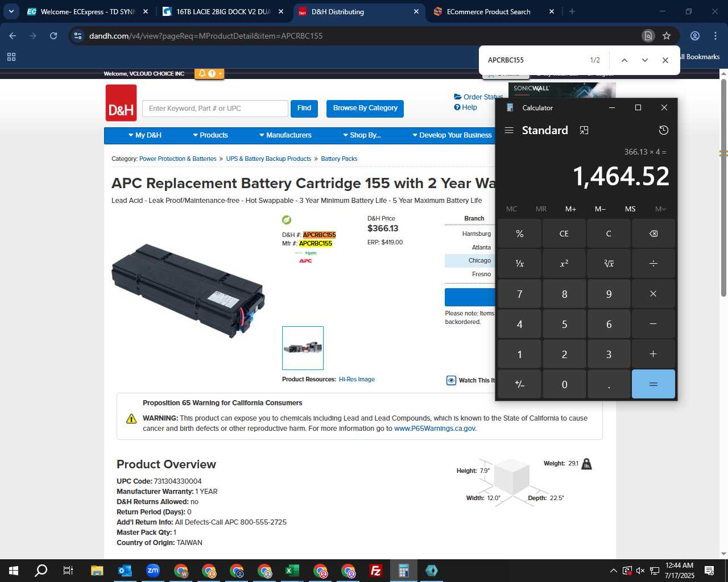
Task: Click the multiply key in Calculator
Action: [x=653, y=294]
